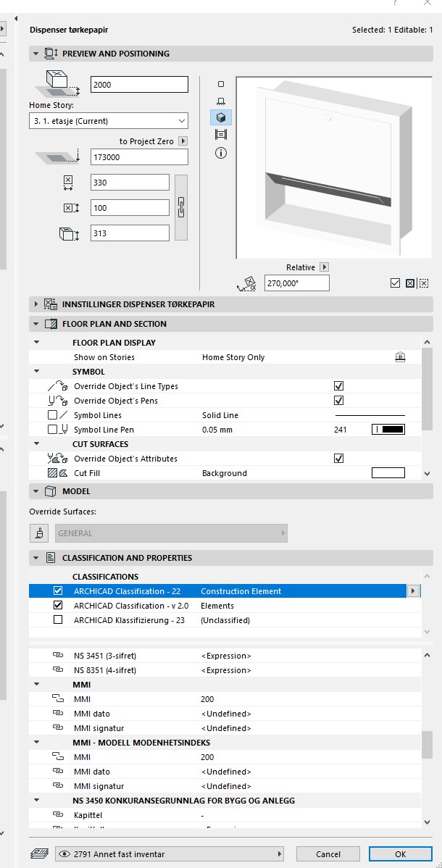The height and width of the screenshot is (868, 442).
Task: Click the film strip preview picture icon
Action: pos(221,135)
